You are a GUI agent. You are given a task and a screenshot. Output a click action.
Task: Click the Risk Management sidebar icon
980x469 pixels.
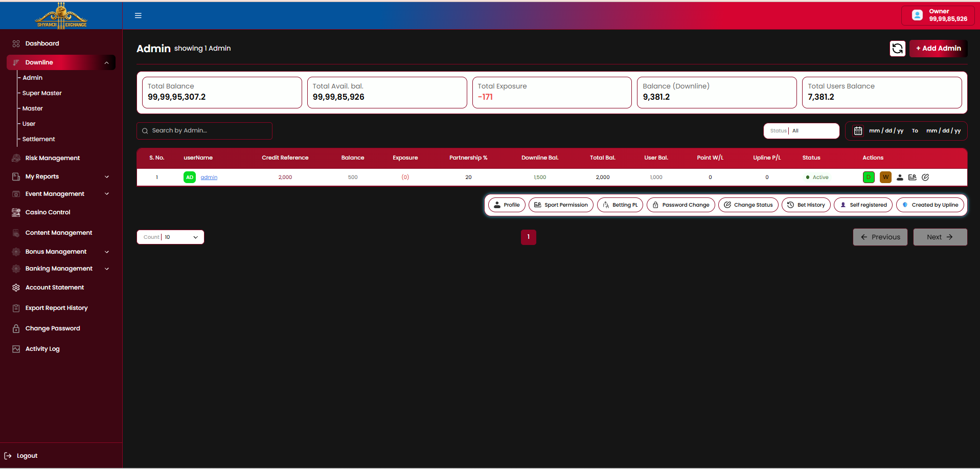[16, 158]
